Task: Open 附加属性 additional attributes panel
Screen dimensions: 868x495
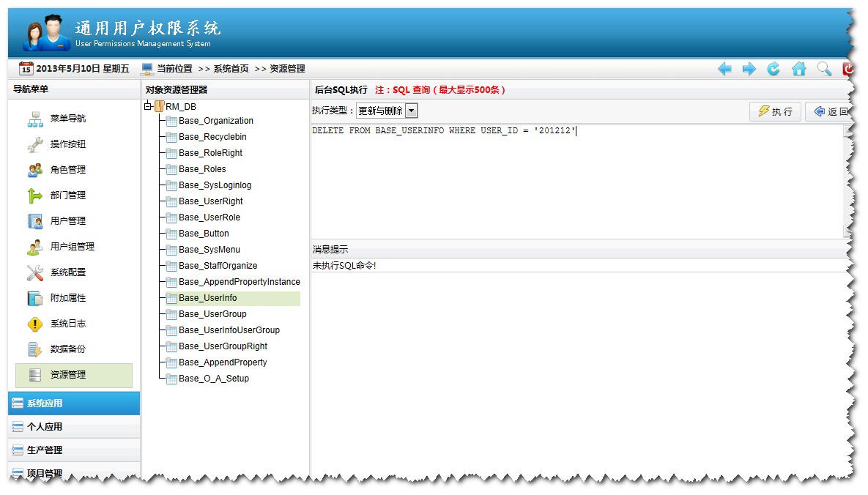Action: pyautogui.click(x=34, y=297)
